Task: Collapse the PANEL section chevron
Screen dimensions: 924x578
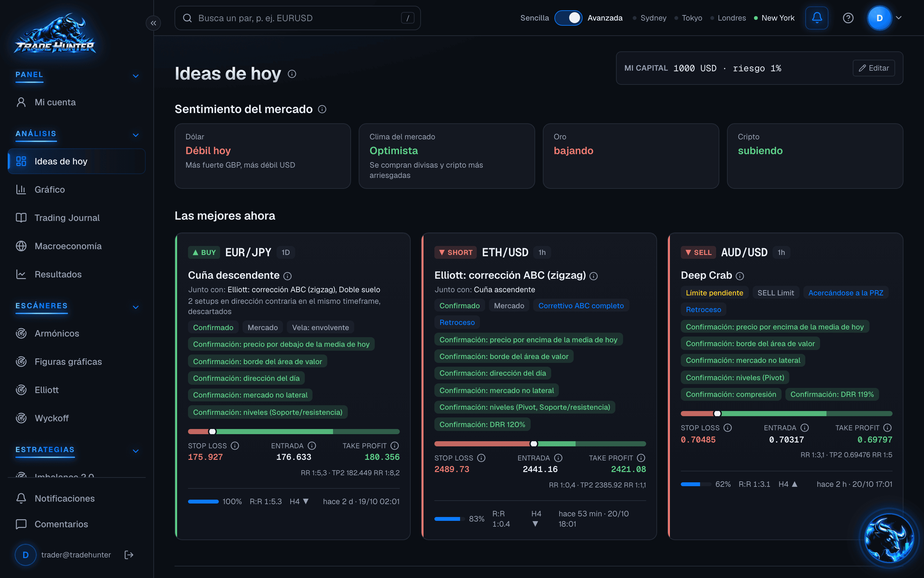Action: (x=135, y=76)
